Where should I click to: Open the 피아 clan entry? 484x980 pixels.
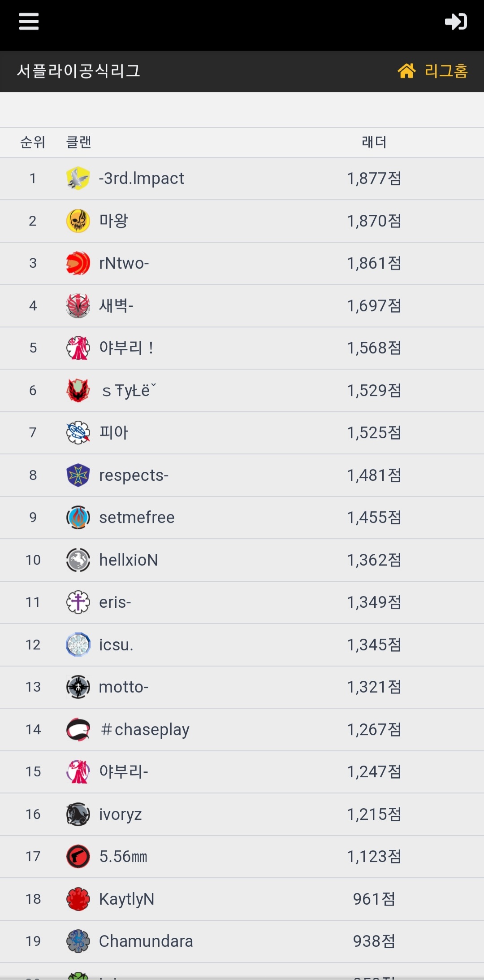(x=113, y=433)
